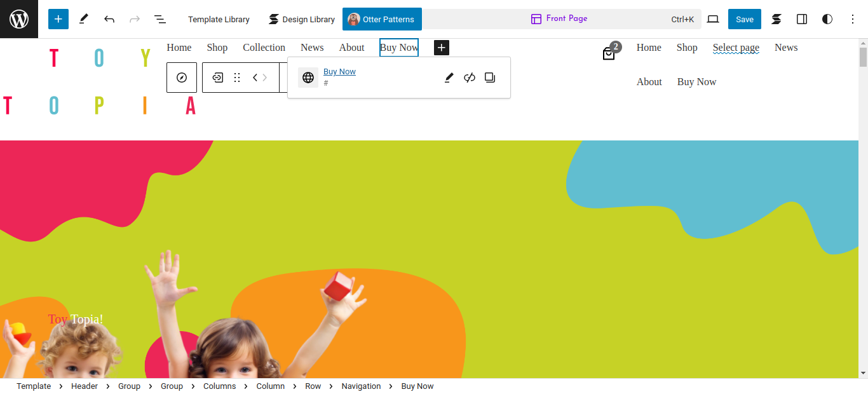This screenshot has width=868, height=394.
Task: Open the Document Overview list view
Action: (x=160, y=19)
